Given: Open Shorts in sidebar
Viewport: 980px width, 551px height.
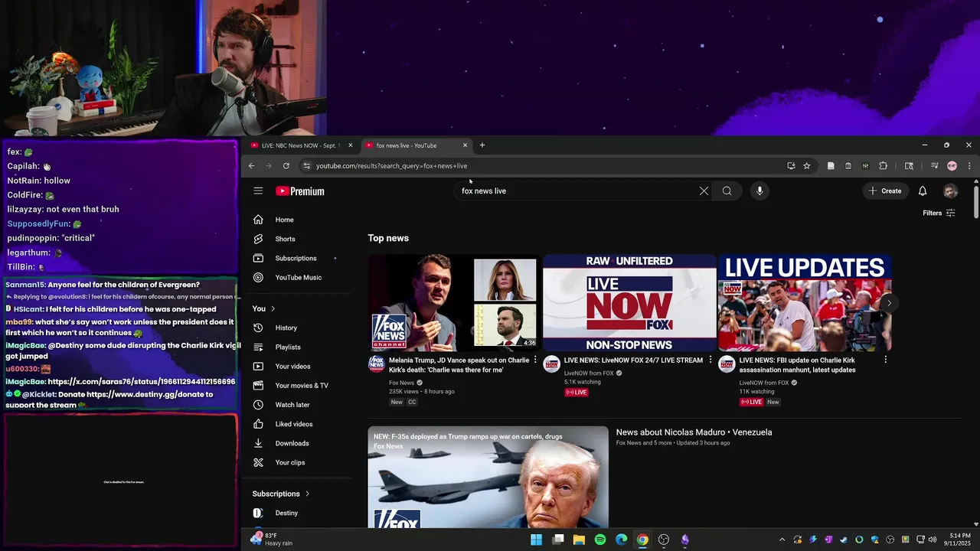Looking at the screenshot, I should [299, 239].
